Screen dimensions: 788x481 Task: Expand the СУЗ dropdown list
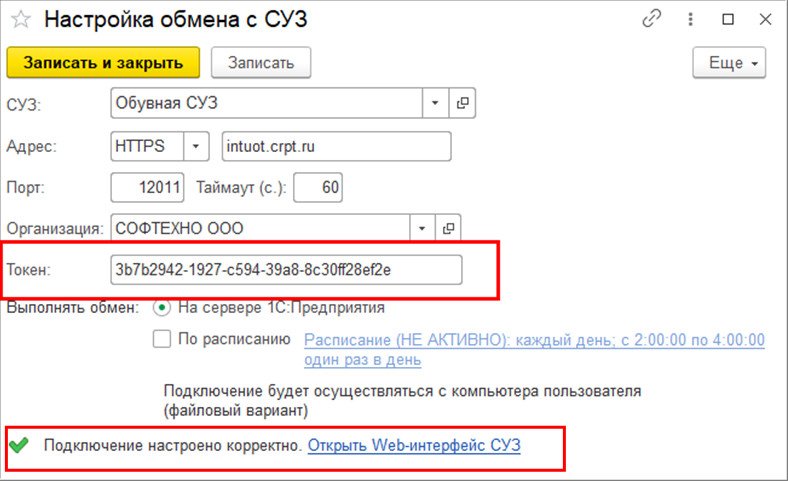click(x=435, y=103)
